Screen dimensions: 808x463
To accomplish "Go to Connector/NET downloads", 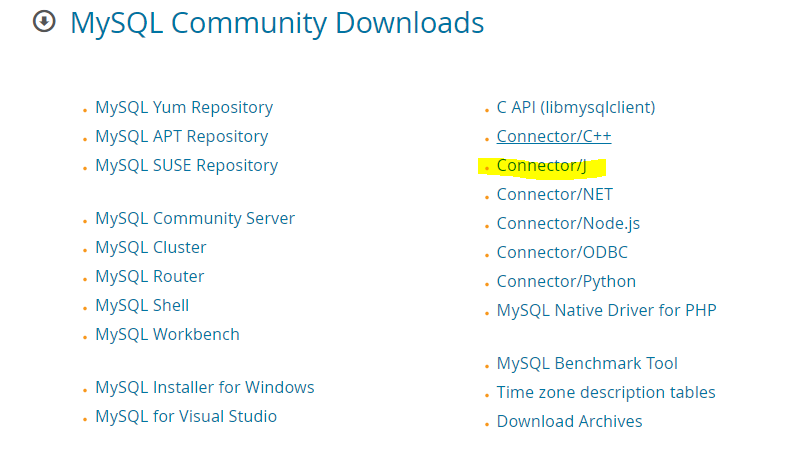I will pyautogui.click(x=554, y=194).
